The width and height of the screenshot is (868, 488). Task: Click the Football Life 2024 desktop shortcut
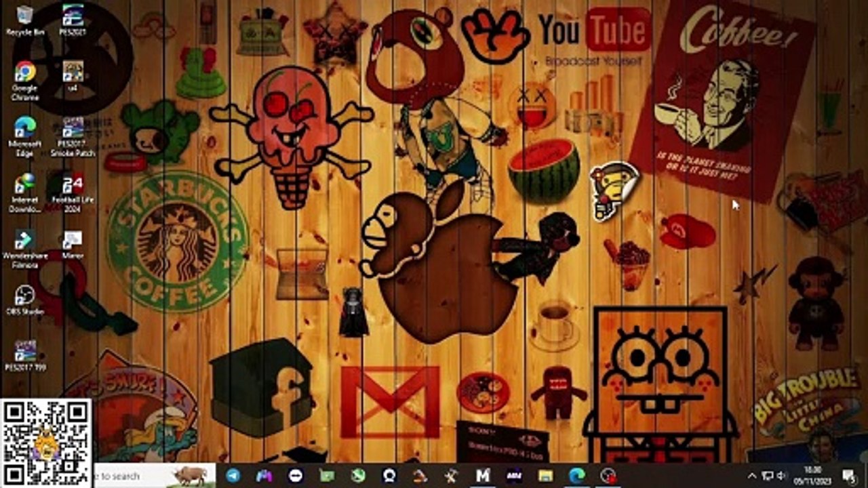tap(73, 193)
